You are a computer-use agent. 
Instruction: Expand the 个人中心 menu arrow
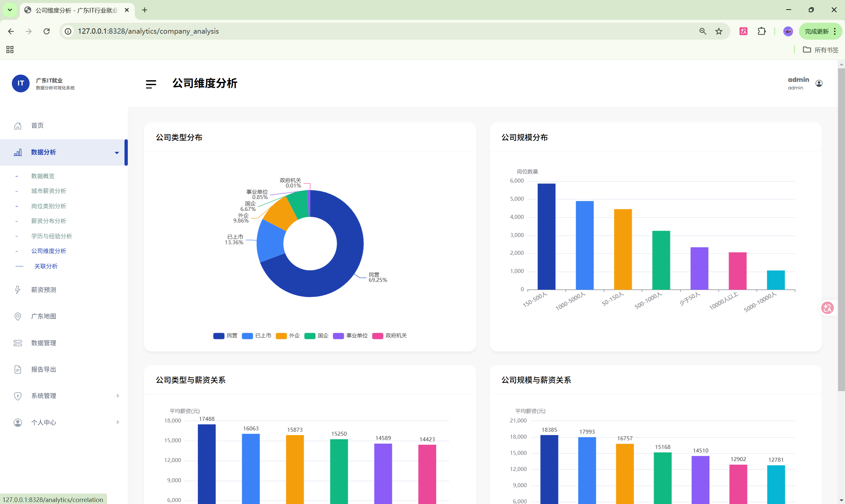point(118,422)
